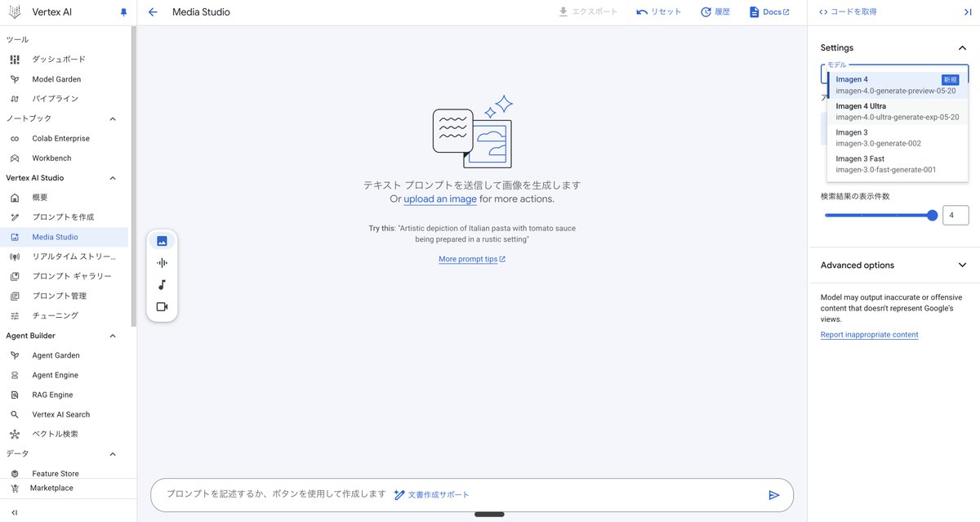This screenshot has height=522, width=980.
Task: Open More prompt tips link
Action: 472,259
